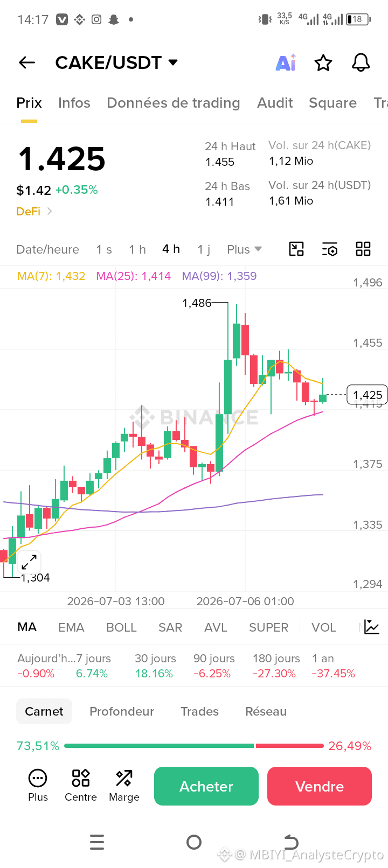This screenshot has height=868, width=388.
Task: Open the Profondeur depth tab
Action: tap(122, 711)
